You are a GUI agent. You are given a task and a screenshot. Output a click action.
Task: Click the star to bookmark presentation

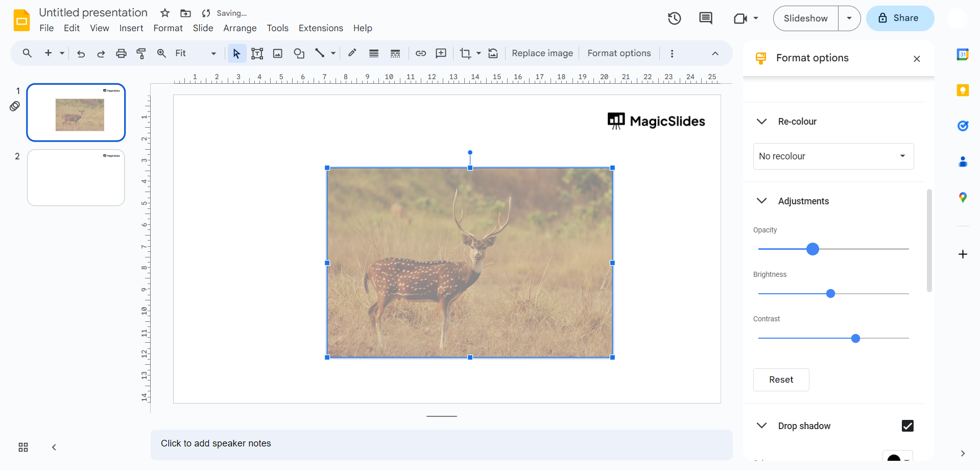point(165,13)
